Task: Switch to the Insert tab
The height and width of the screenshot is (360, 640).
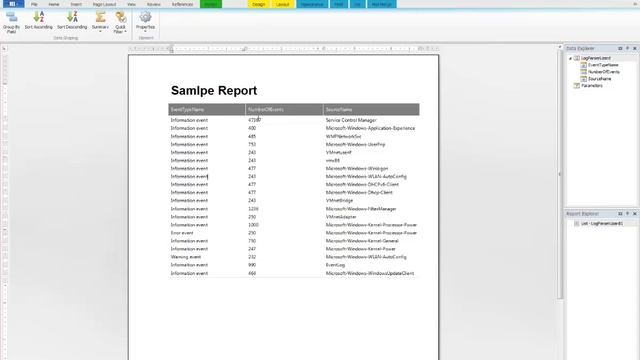Action: [x=76, y=4]
